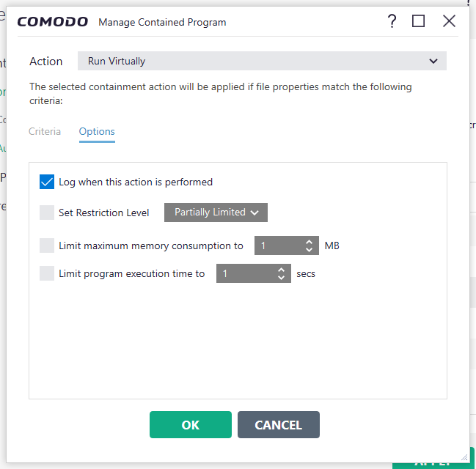The height and width of the screenshot is (469, 476).
Task: Maximize the Manage Contained Program dialog
Action: [418, 21]
